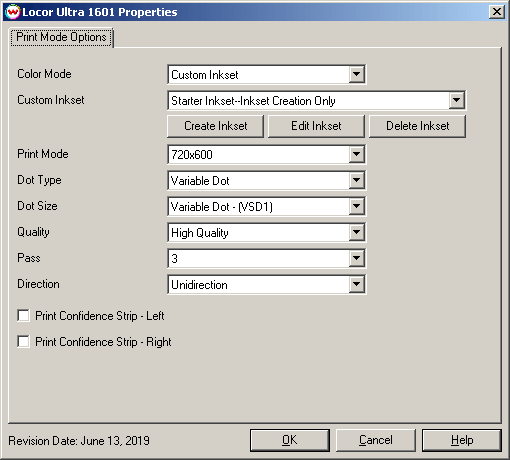Open the Dot Size dropdown arrow
This screenshot has width=510, height=460.
point(356,206)
